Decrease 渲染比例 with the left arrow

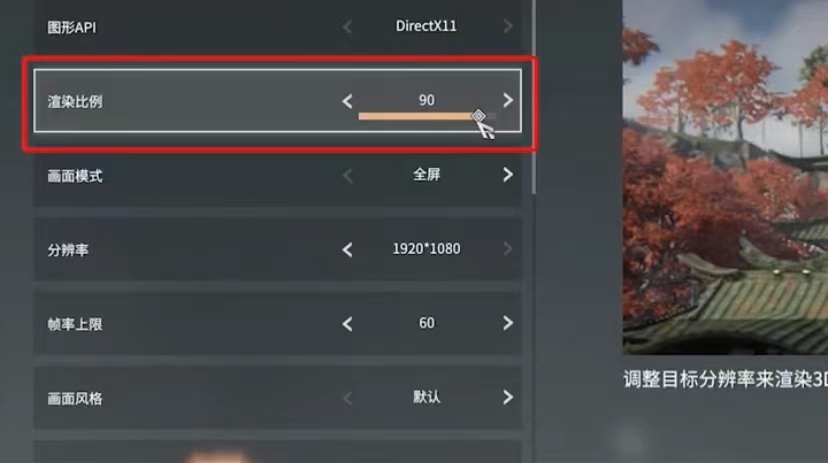point(347,101)
